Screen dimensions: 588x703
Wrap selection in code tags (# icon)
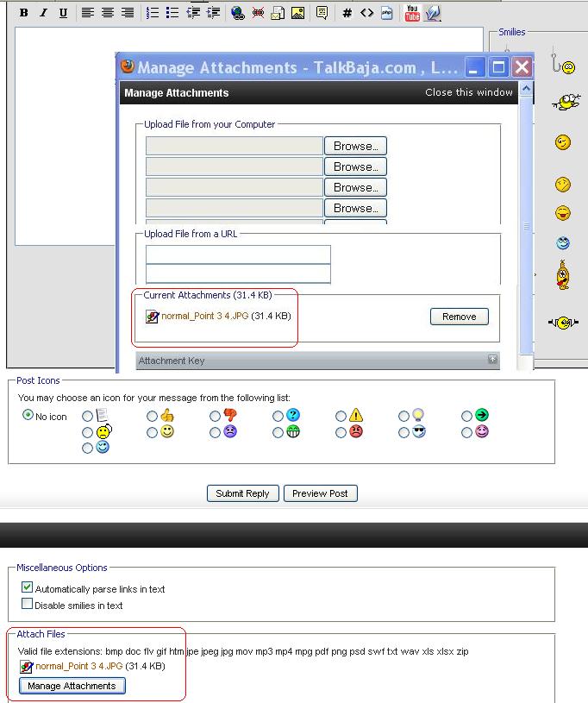coord(347,13)
